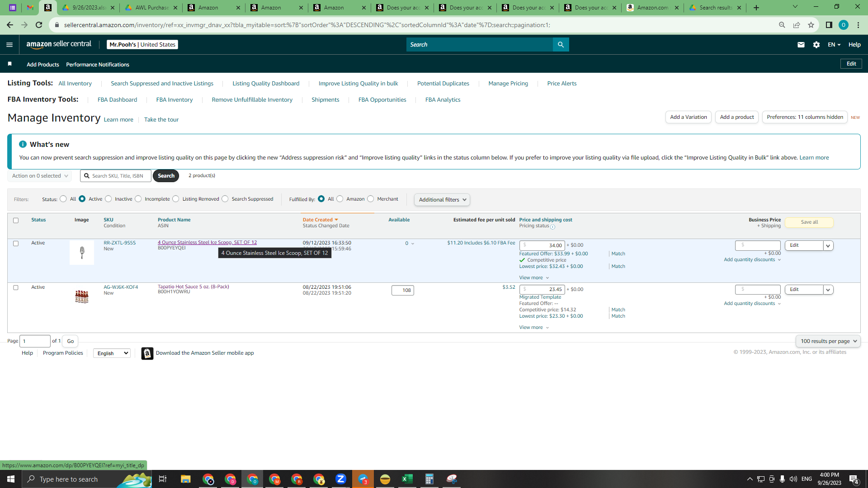The height and width of the screenshot is (488, 868).
Task: Open Task View on the taskbar
Action: pyautogui.click(x=163, y=479)
